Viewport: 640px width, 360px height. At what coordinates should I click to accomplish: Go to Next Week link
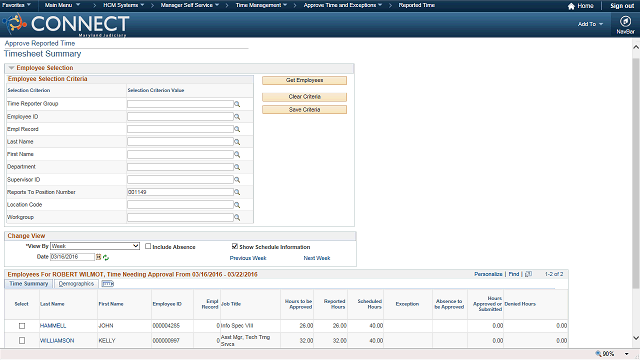(317, 258)
